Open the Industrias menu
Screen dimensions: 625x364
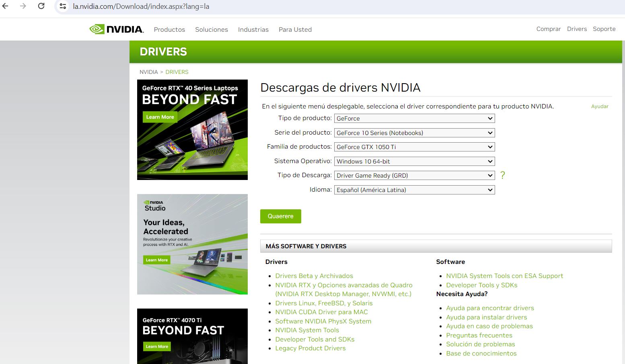pyautogui.click(x=253, y=29)
